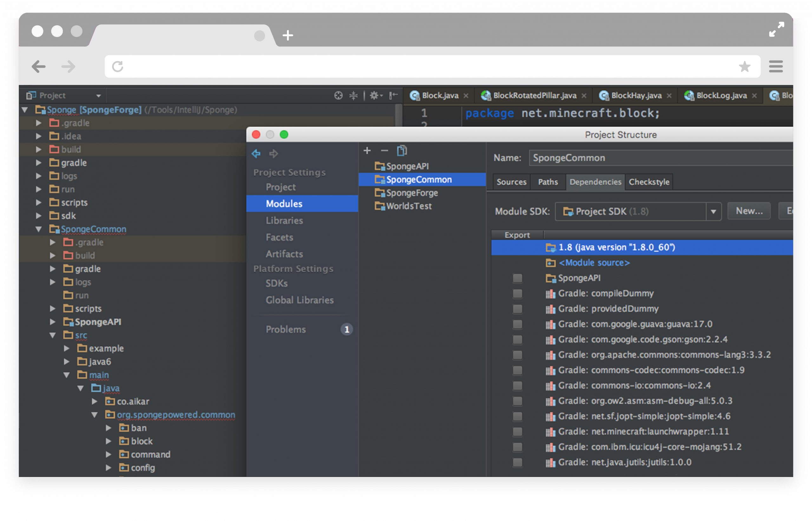Open the Module SDK dropdown
This screenshot has width=812, height=521.
click(713, 212)
